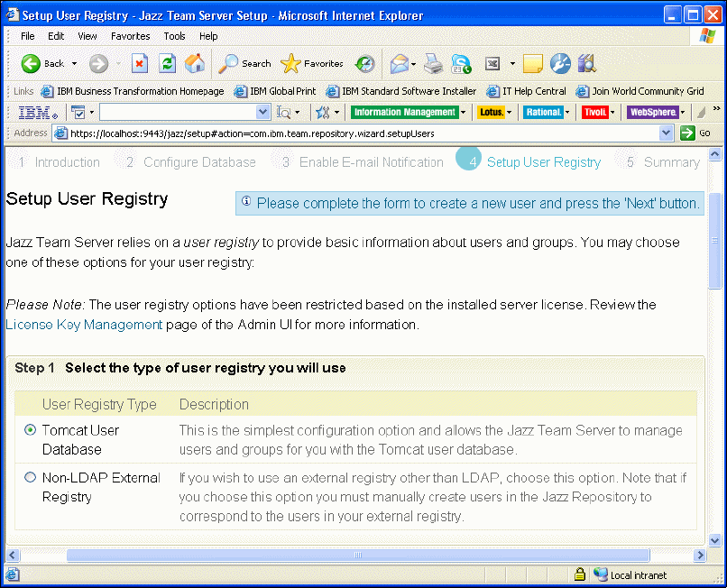Click the scroll left arrow
Viewport: 727px width, 588px height.
click(12, 555)
